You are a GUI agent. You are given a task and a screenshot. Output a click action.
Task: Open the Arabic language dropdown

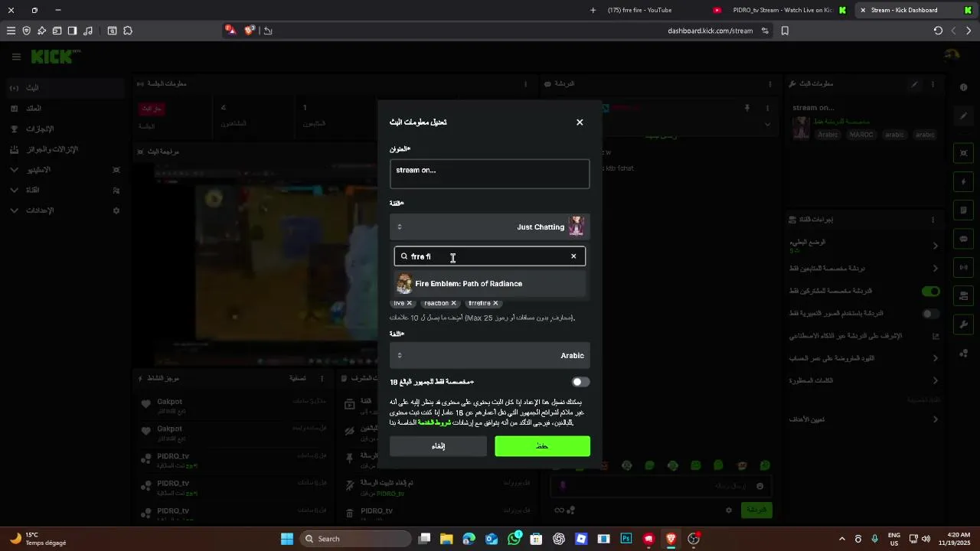(490, 355)
